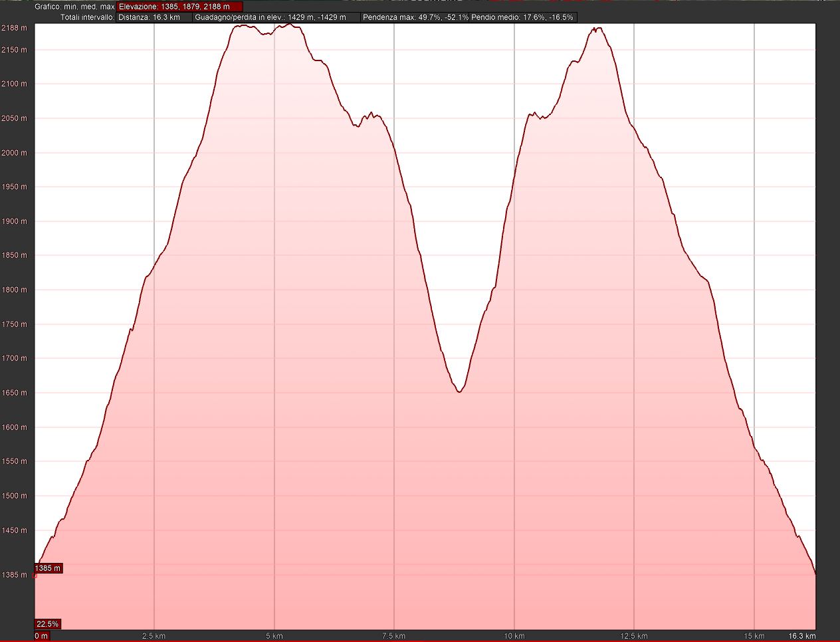Click the 2000 m elevation axis label
Screen dimensions: 840x642
click(14, 153)
